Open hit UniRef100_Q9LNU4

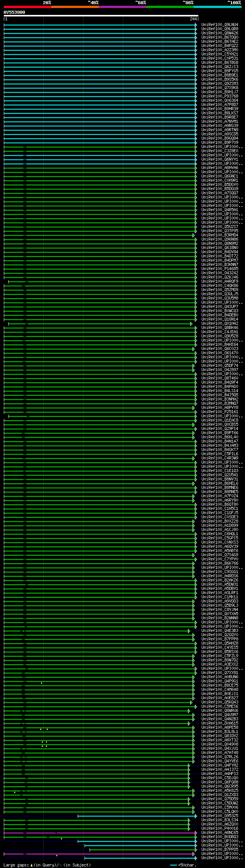coord(220,24)
